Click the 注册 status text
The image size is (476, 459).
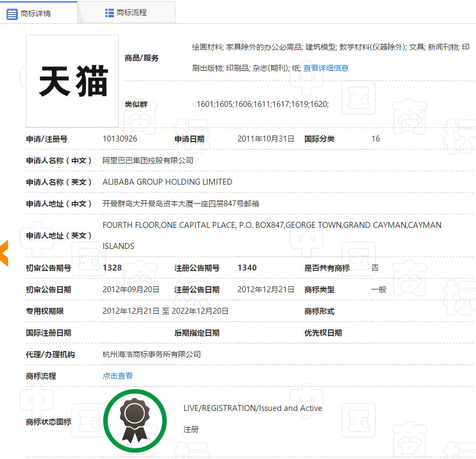click(x=191, y=429)
